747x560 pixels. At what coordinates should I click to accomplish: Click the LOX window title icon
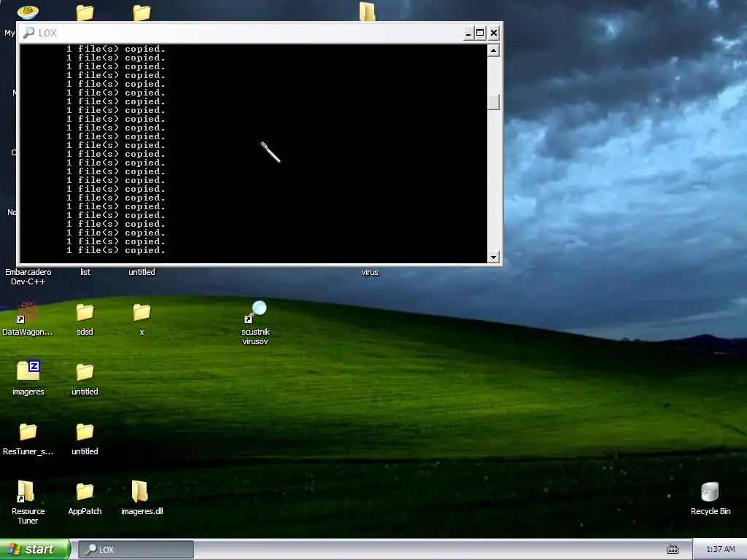click(x=28, y=32)
